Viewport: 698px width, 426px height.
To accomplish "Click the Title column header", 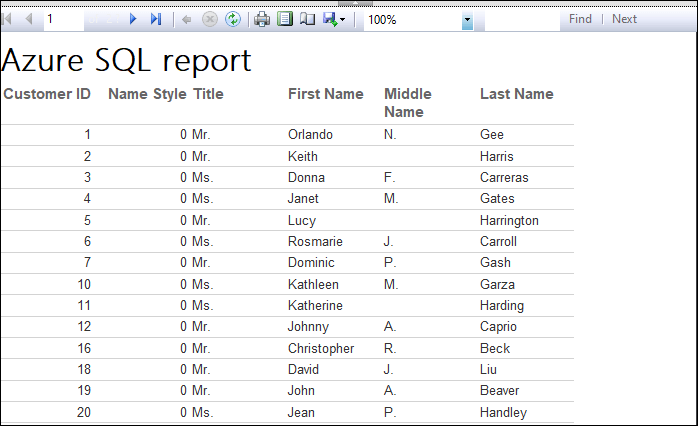I will click(208, 94).
